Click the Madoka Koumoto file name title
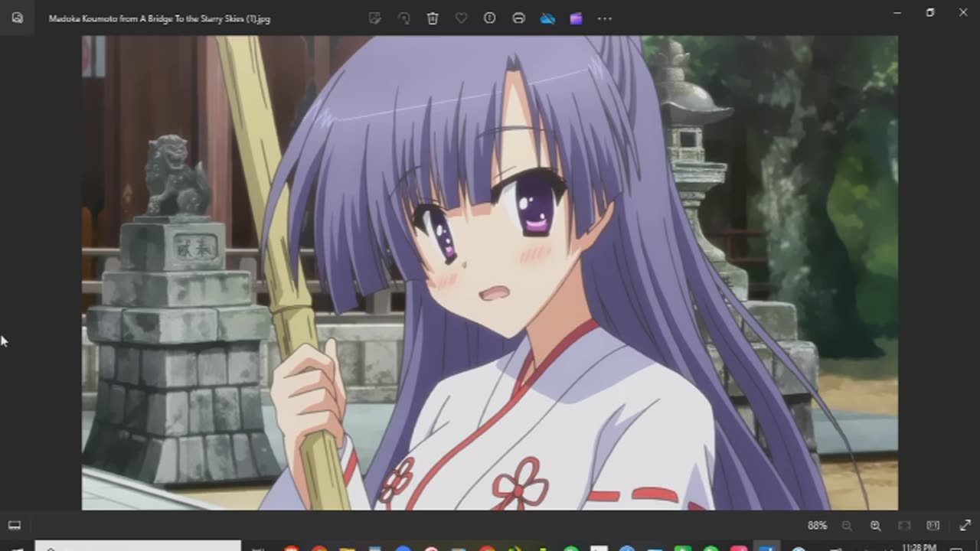The width and height of the screenshot is (980, 551). pos(159,18)
